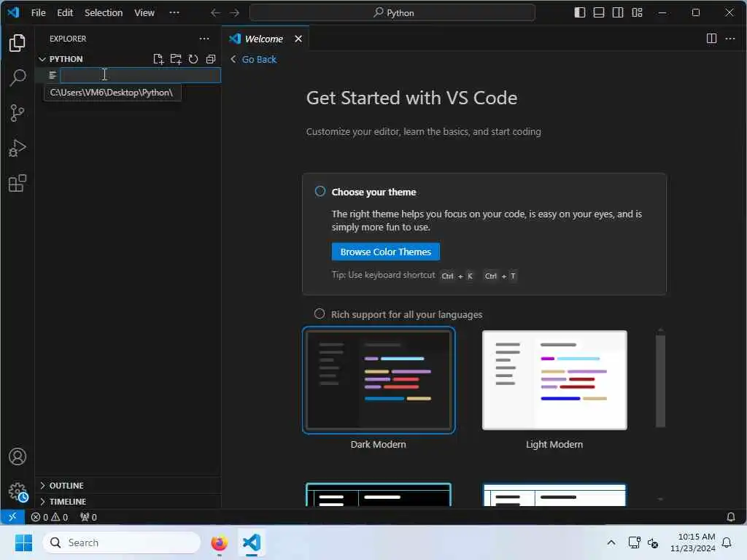The height and width of the screenshot is (560, 747).
Task: Open Run and Debug view
Action: pos(18,148)
